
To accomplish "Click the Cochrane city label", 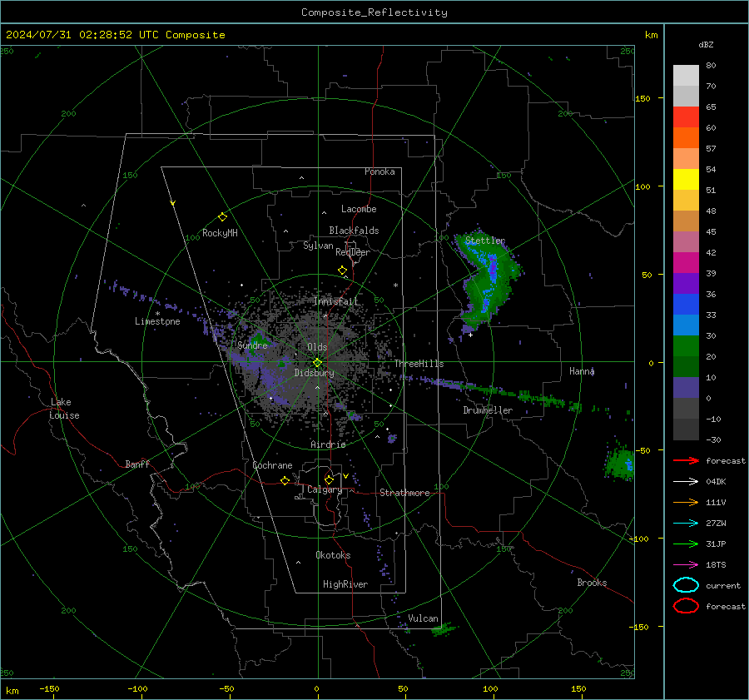I will pos(272,465).
